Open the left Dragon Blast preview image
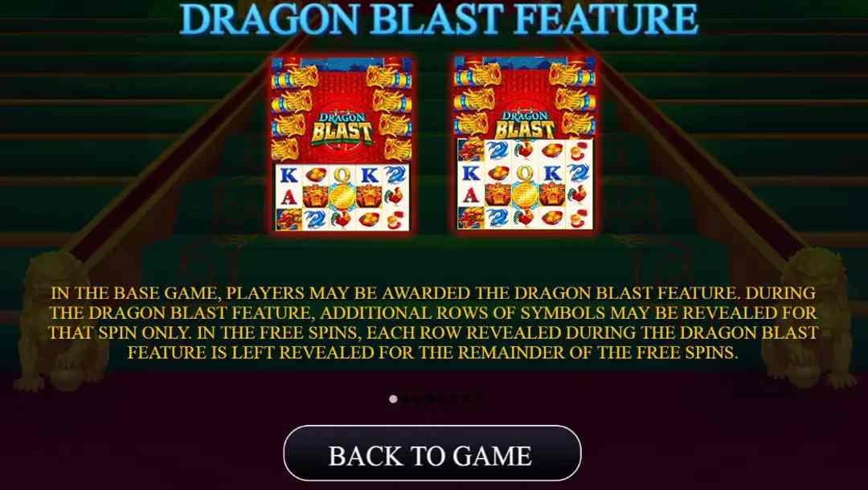868x490 pixels. [342, 144]
